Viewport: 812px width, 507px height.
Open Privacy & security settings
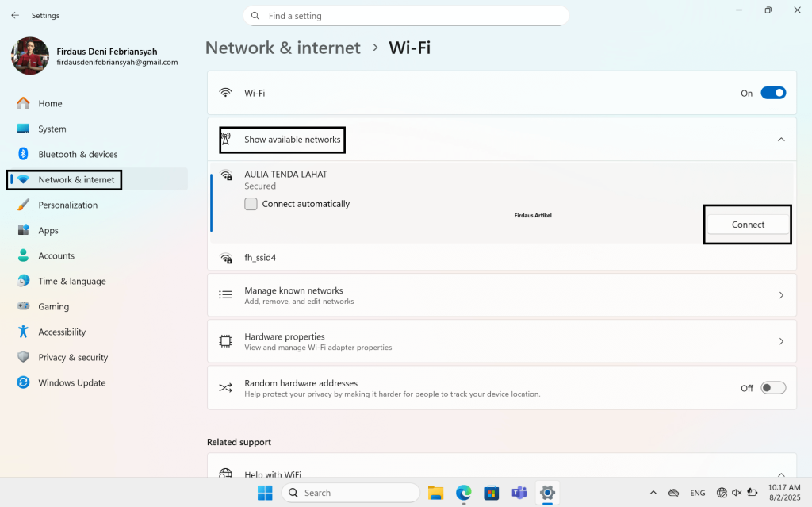point(74,357)
